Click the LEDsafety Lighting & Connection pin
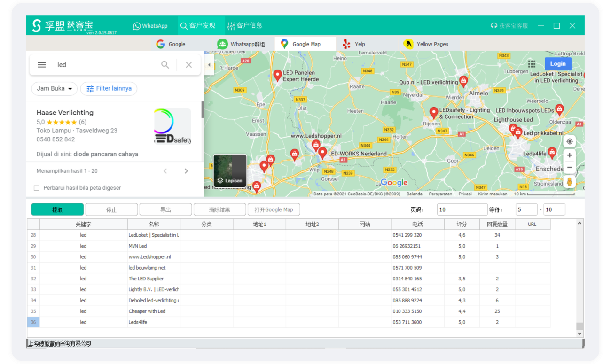 (434, 113)
